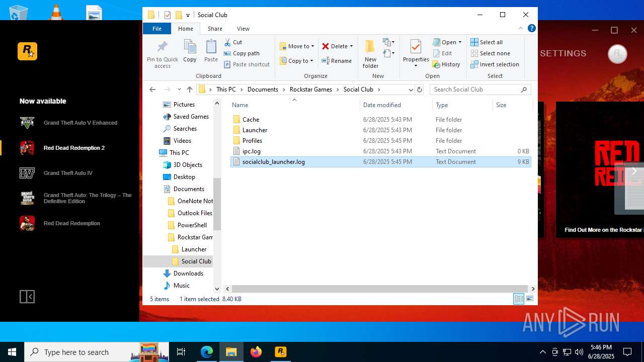Screen dimensions: 644x362
Task: Click the horizontal scrollbar in file list
Action: (380, 289)
